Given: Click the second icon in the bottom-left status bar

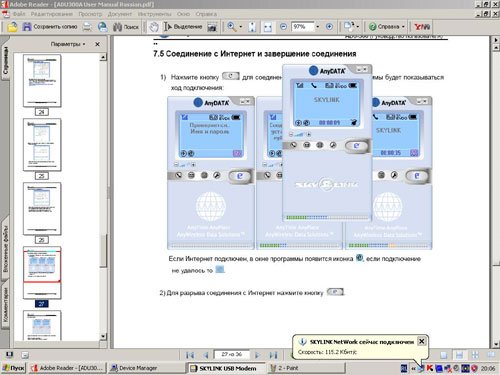Looking at the screenshot, I should click(x=25, y=355).
